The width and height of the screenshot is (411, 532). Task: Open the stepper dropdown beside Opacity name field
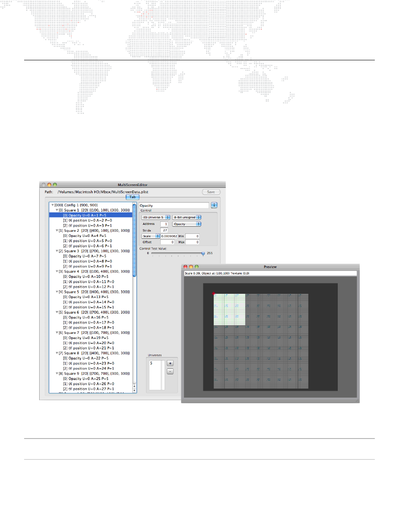pos(214,205)
